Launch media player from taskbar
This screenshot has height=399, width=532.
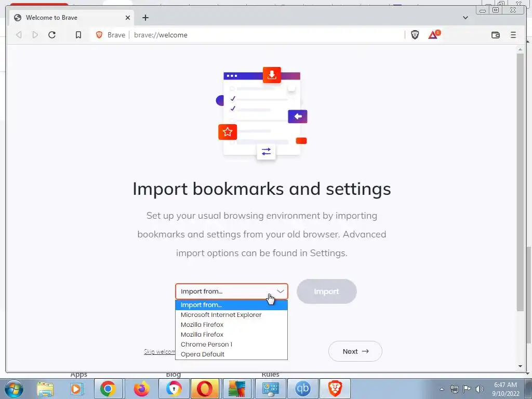point(77,389)
